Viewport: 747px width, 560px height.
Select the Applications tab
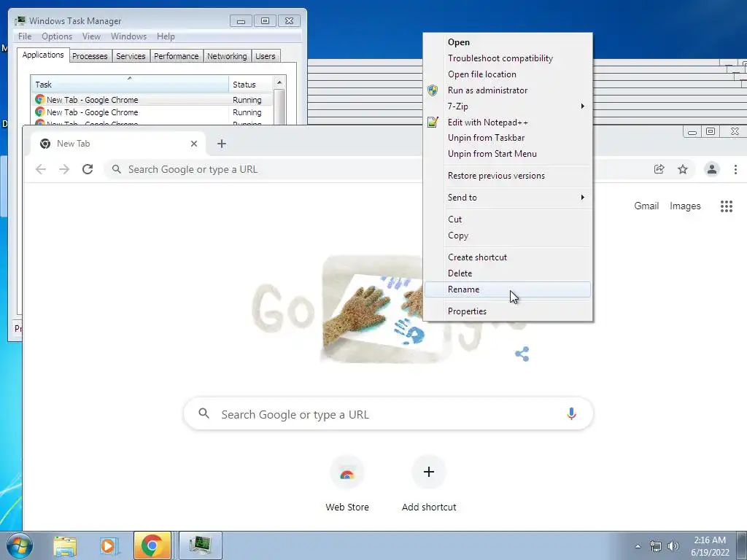pyautogui.click(x=43, y=55)
